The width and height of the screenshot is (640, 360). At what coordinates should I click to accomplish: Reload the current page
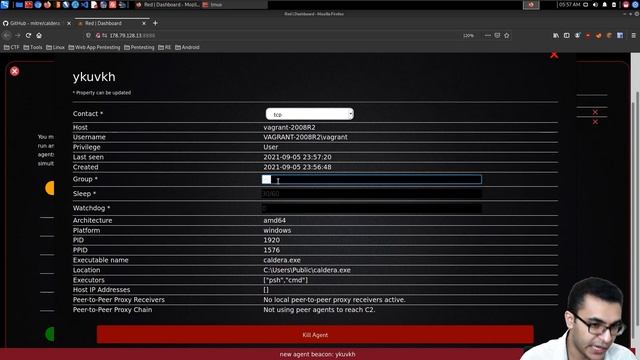28,36
